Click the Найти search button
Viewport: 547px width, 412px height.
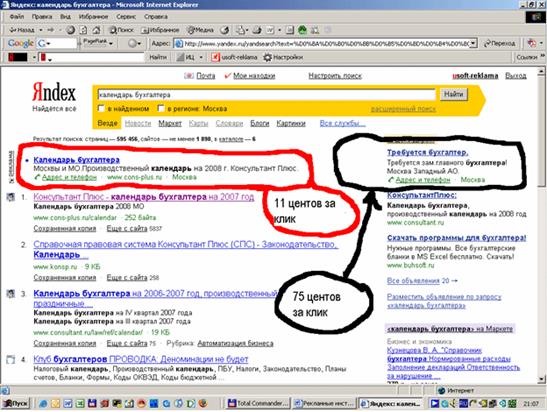(x=454, y=94)
